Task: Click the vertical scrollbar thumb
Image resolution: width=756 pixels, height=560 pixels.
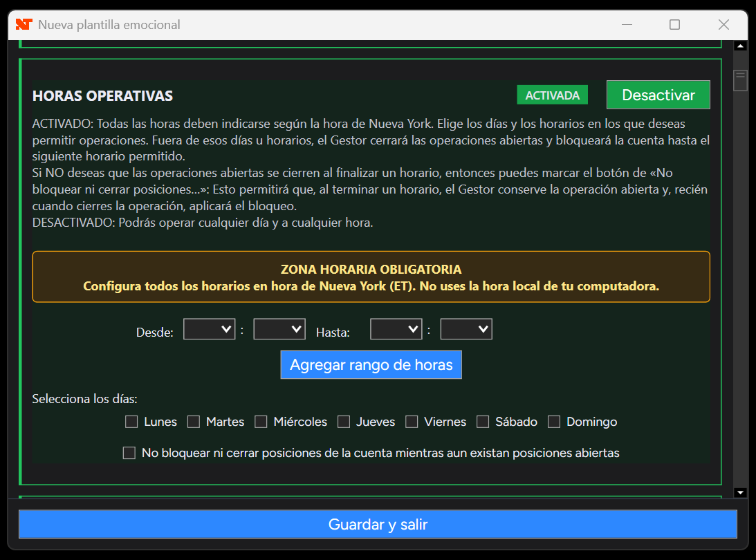Action: pyautogui.click(x=740, y=80)
